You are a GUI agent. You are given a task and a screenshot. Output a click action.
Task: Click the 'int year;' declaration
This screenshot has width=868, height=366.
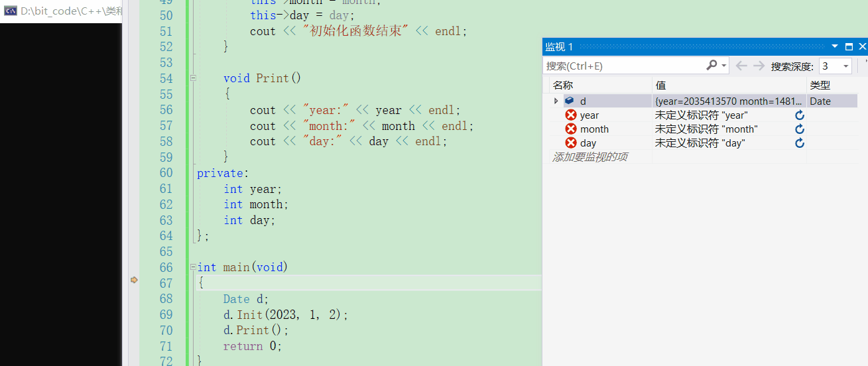(x=253, y=189)
